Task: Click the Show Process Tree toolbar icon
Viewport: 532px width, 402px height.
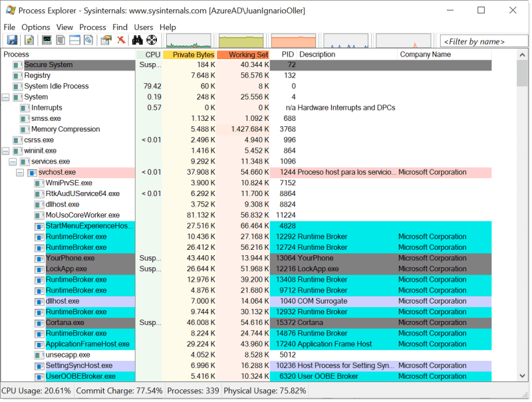Action: coord(61,40)
